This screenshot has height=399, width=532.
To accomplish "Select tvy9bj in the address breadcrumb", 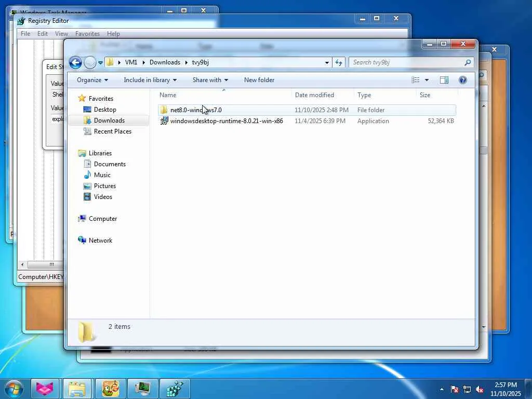I will (x=200, y=62).
